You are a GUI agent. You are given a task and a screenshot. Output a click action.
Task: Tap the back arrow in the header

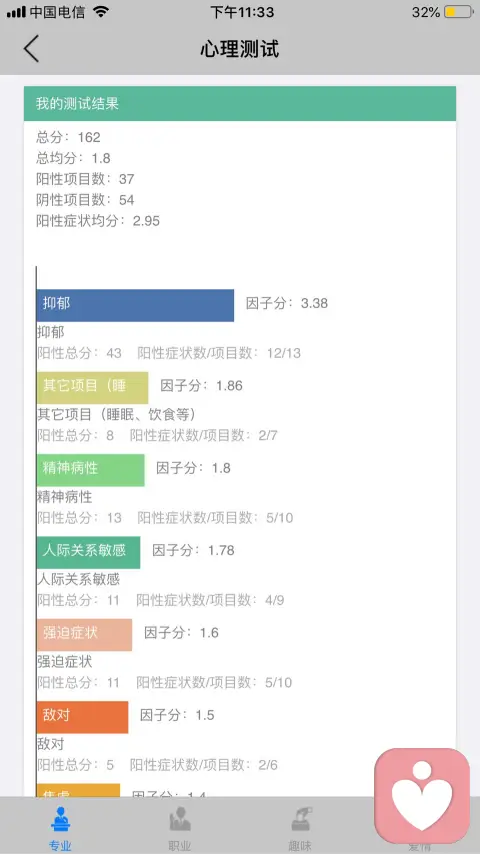coord(32,48)
